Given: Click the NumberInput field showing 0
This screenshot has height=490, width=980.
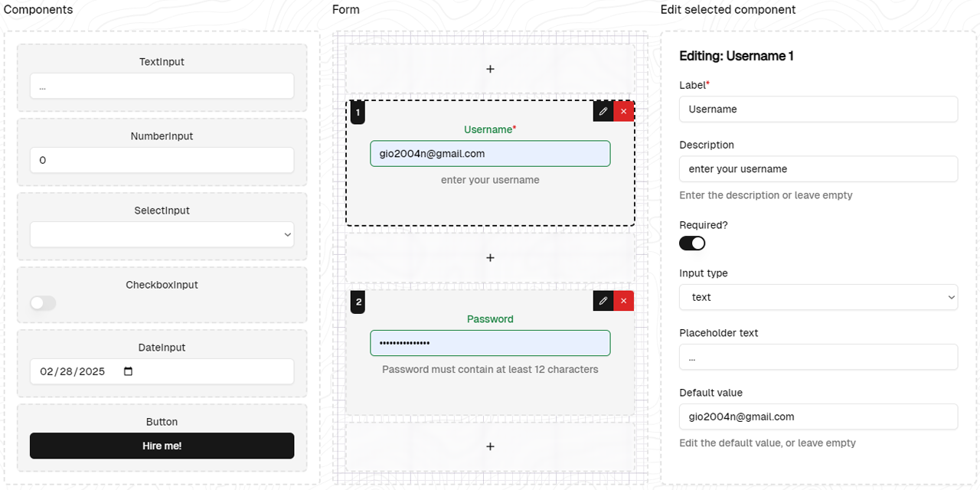Looking at the screenshot, I should [x=162, y=160].
